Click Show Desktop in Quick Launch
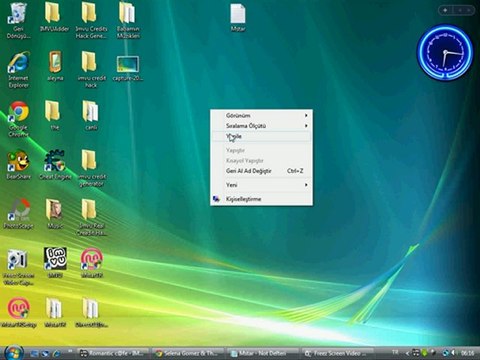Image resolution: width=480 pixels, height=360 pixels. pyautogui.click(x=34, y=353)
